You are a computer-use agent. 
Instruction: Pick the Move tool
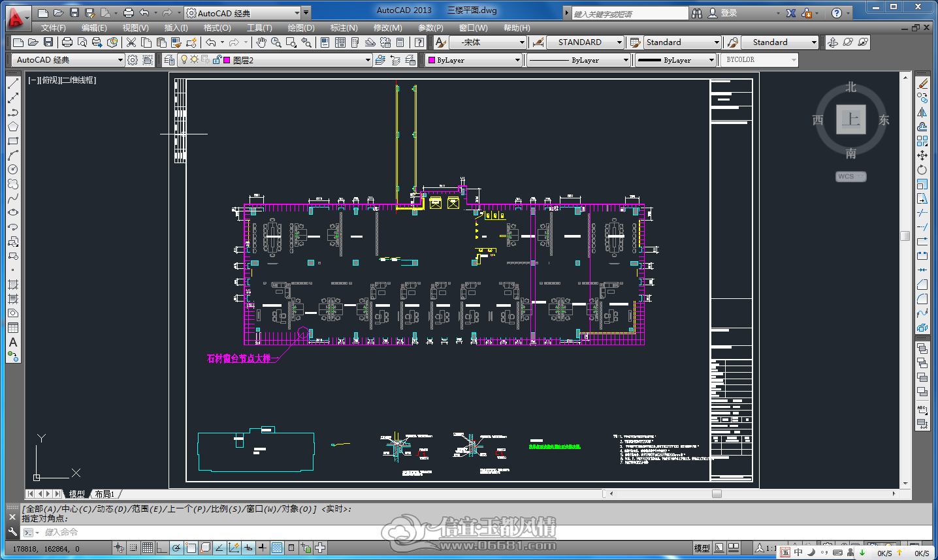(x=922, y=155)
